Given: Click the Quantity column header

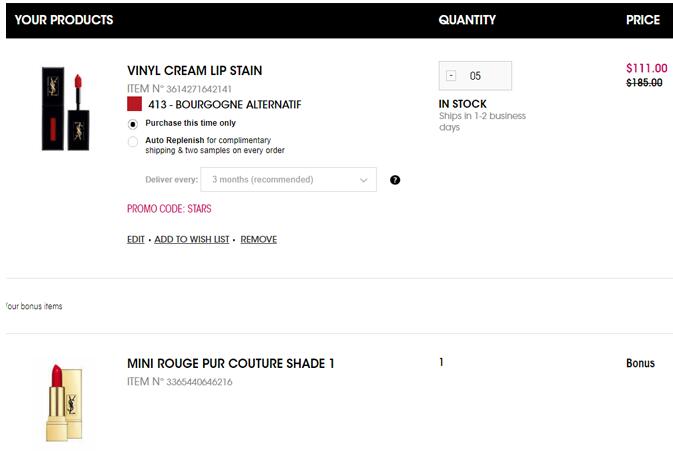Looking at the screenshot, I should click(467, 20).
